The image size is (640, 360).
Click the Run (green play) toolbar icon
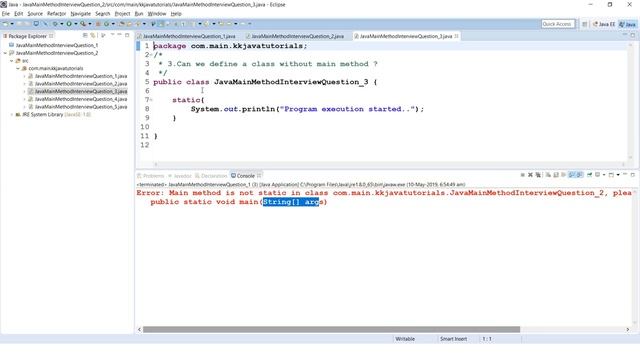69,24
